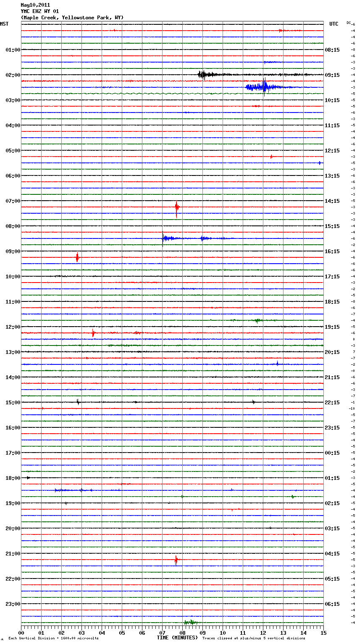
Task: Click the Maple Creek, Yellowstone Park location label
Action: [72, 18]
